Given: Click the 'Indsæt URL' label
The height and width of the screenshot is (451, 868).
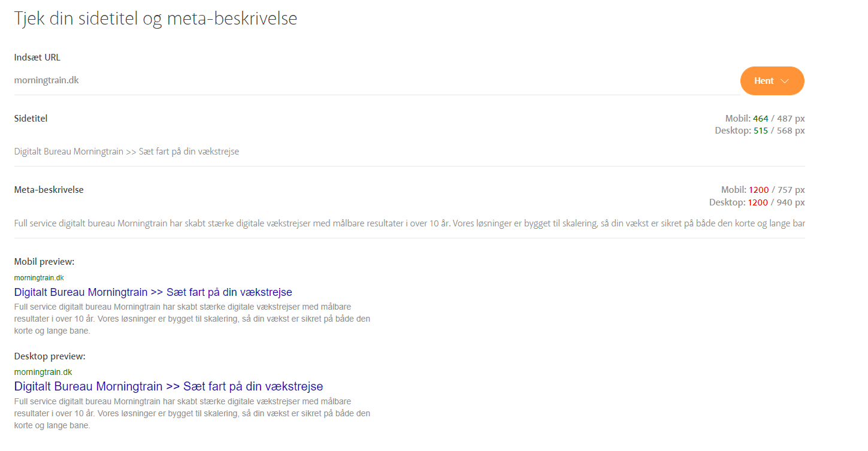Looking at the screenshot, I should click(37, 57).
